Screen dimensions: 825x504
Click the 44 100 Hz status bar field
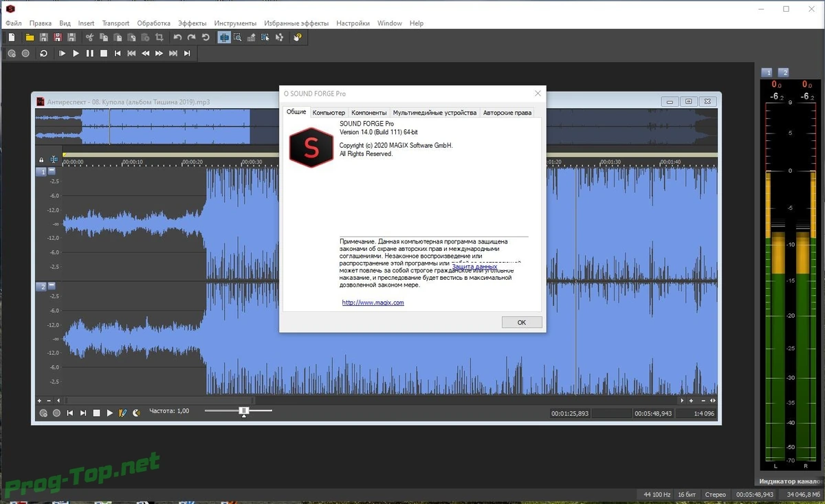point(655,494)
